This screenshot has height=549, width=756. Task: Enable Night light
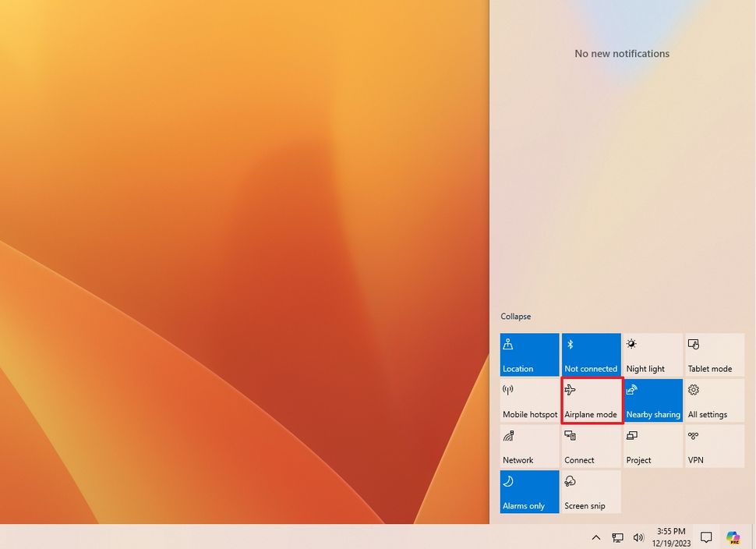click(652, 354)
